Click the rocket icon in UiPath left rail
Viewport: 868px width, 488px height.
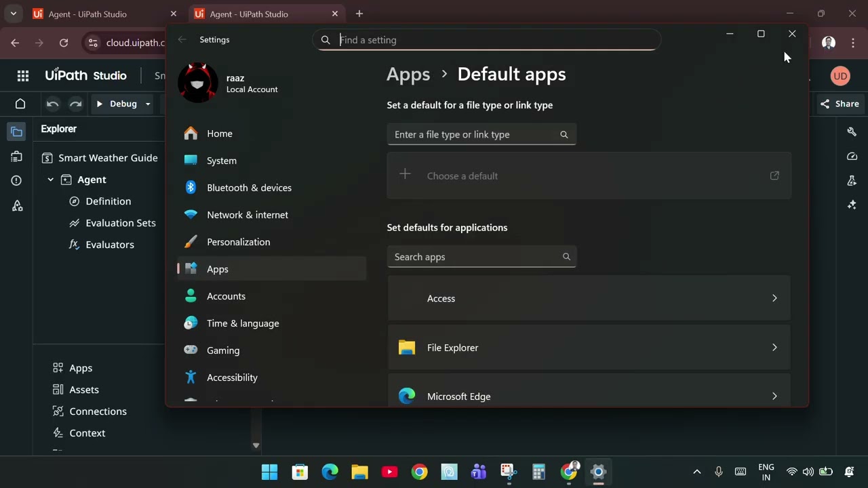click(x=17, y=206)
